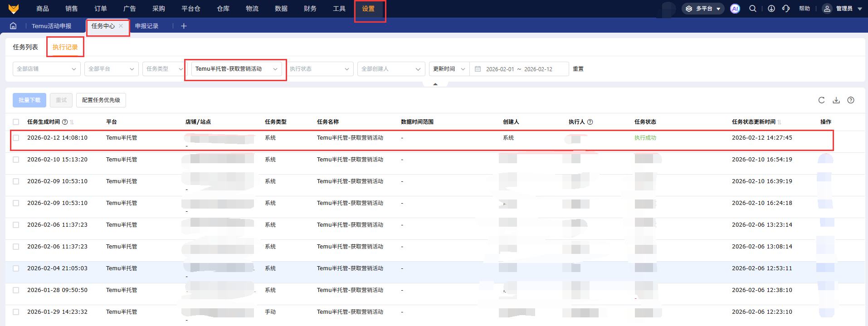The width and height of the screenshot is (868, 326).
Task: Expand the 管理员 account menu arrow
Action: point(860,9)
